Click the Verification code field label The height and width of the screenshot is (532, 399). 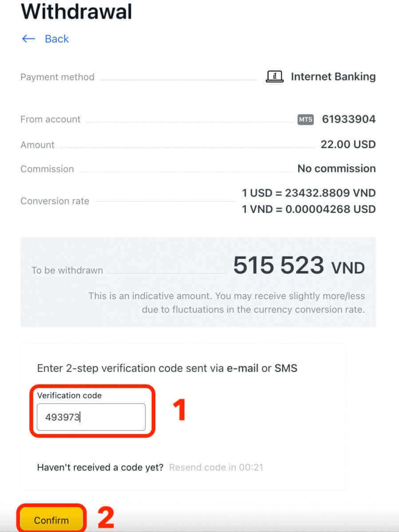69,395
